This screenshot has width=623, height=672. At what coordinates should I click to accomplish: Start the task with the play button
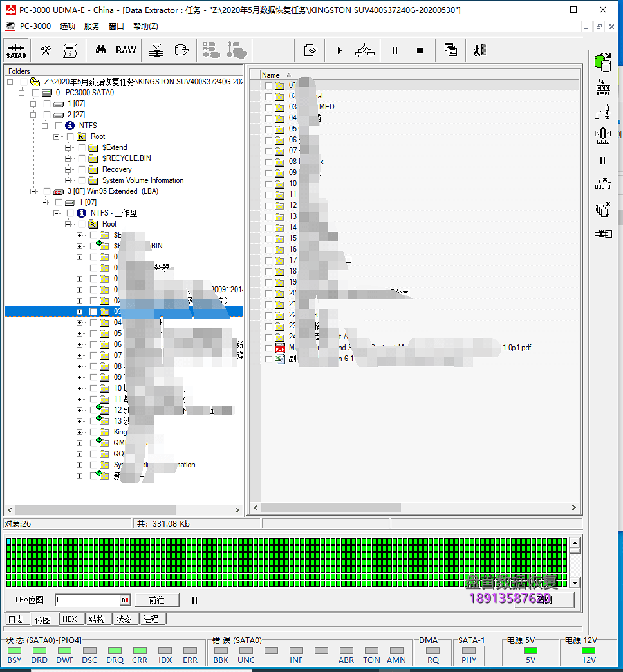339,51
